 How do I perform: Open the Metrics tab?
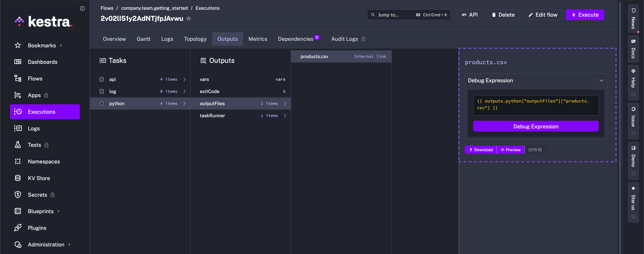tap(258, 39)
